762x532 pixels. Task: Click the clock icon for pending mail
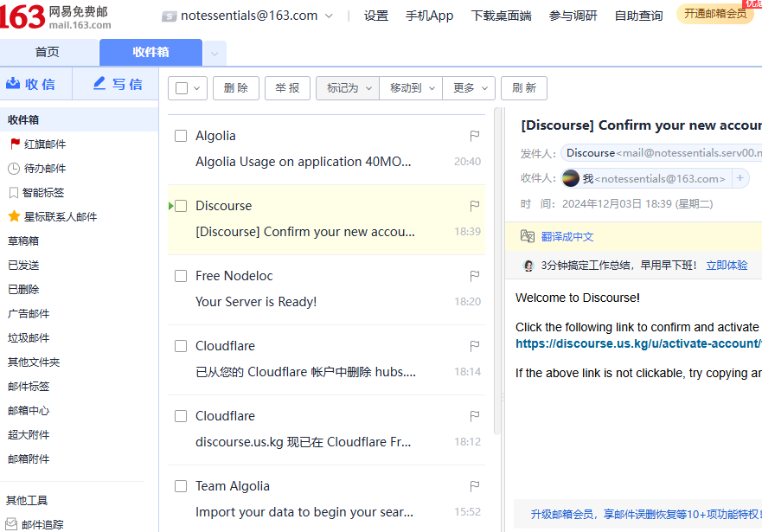pyautogui.click(x=14, y=169)
